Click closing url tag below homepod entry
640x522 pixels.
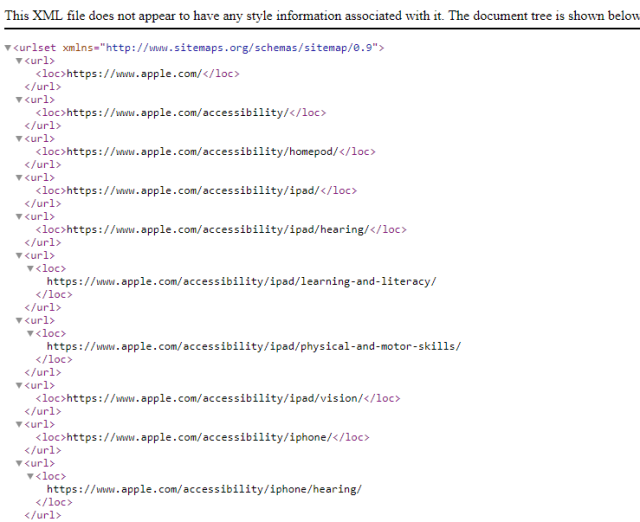click(43, 165)
